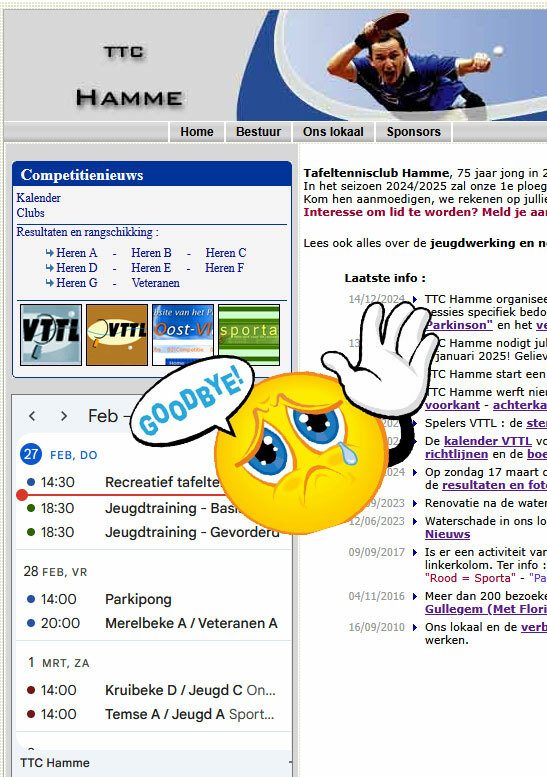Open the Oost-Vl site thumbnail
Screen dimensions: 547x777
point(183,335)
